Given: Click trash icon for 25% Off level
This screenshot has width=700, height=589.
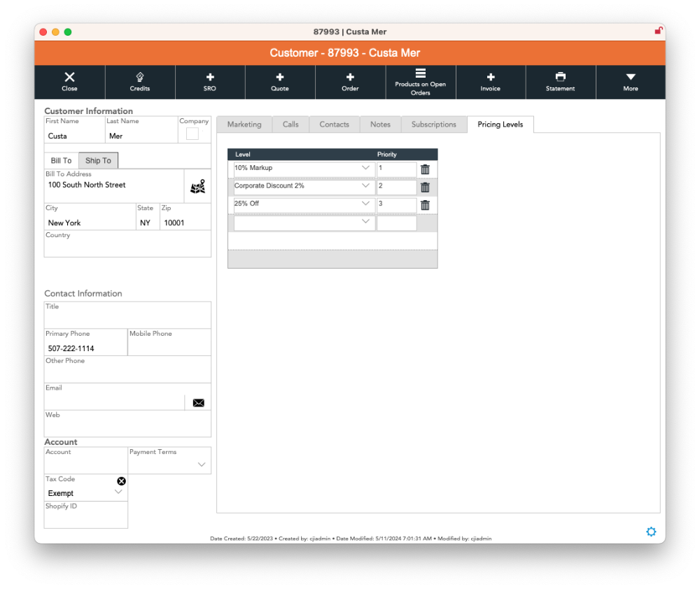Looking at the screenshot, I should (x=425, y=205).
